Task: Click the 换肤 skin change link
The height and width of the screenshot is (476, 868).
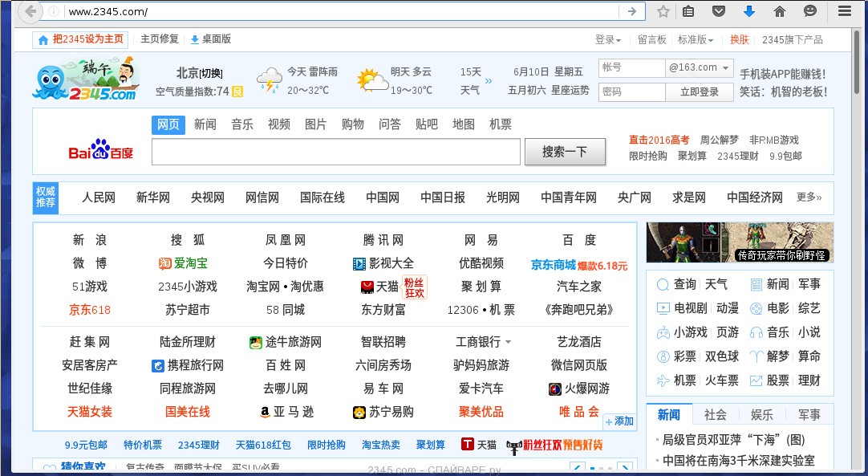Action: pyautogui.click(x=739, y=39)
